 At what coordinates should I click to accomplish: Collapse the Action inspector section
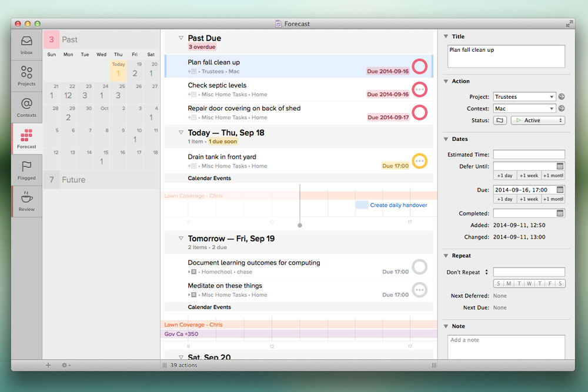[x=446, y=81]
